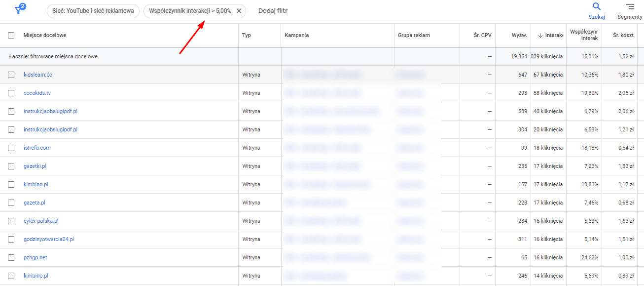The height and width of the screenshot is (286, 644).
Task: Open the godzinyotwarcia24.pl placement link
Action: 49,239
